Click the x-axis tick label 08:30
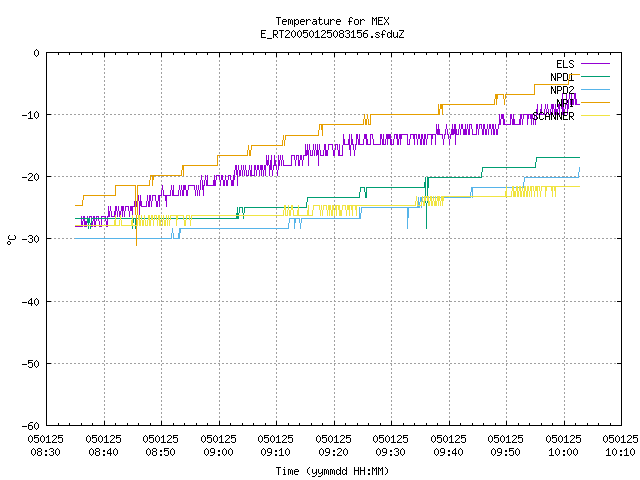 (x=46, y=452)
